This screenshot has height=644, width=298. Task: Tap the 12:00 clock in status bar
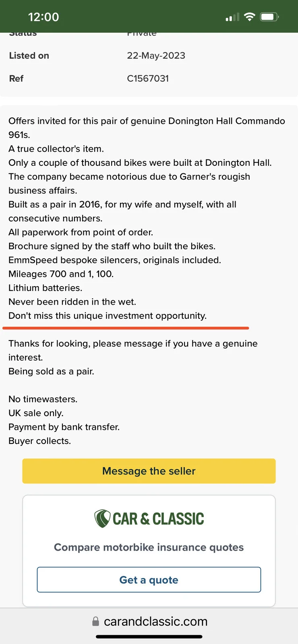(43, 17)
